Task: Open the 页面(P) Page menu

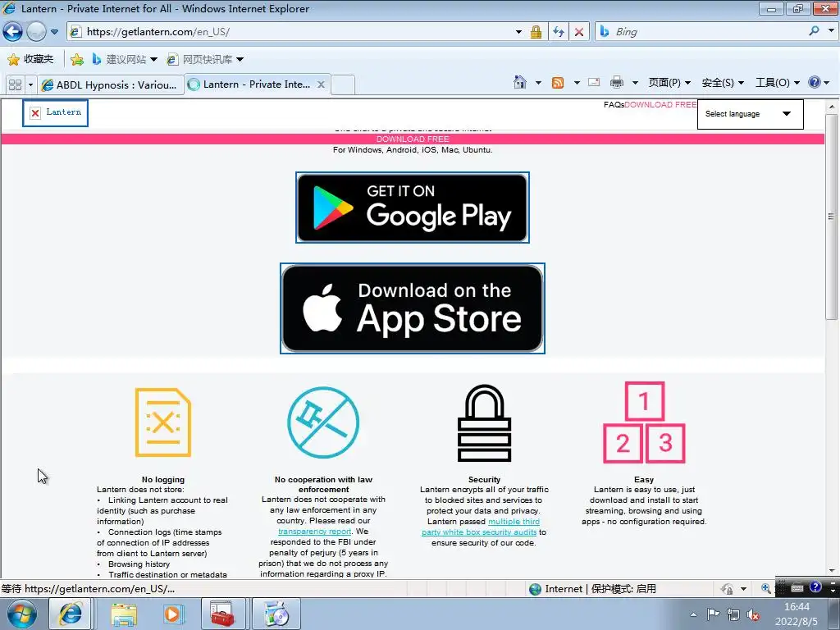Action: (669, 83)
